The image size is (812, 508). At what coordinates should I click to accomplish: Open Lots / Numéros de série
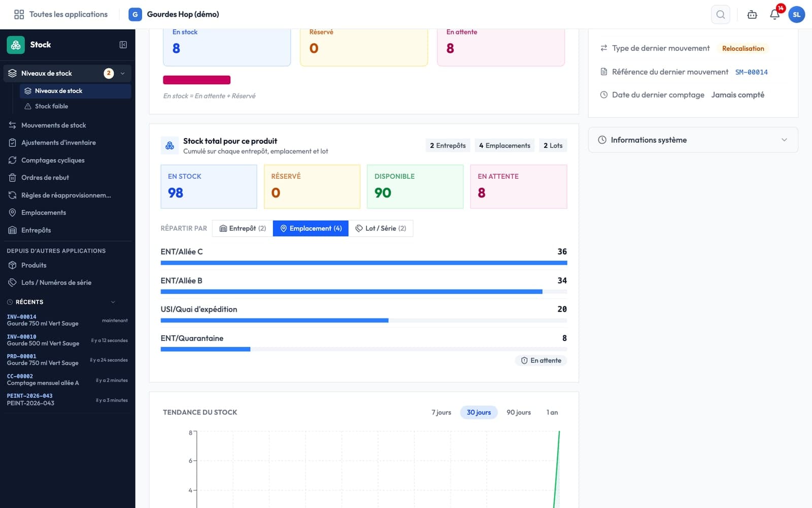coord(67,282)
